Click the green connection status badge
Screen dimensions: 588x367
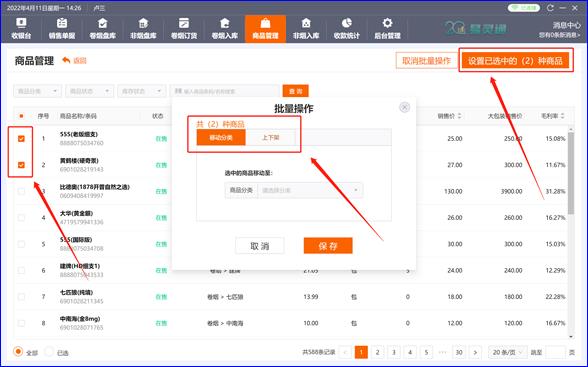(524, 7)
